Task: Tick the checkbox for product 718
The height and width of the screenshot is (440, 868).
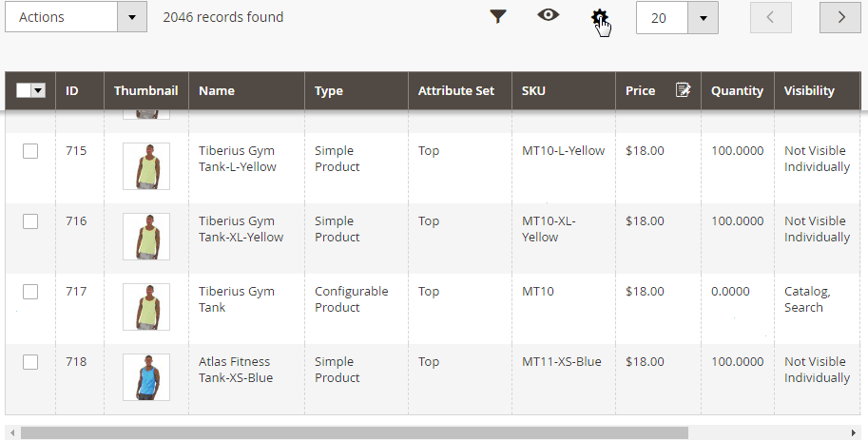Action: (30, 362)
